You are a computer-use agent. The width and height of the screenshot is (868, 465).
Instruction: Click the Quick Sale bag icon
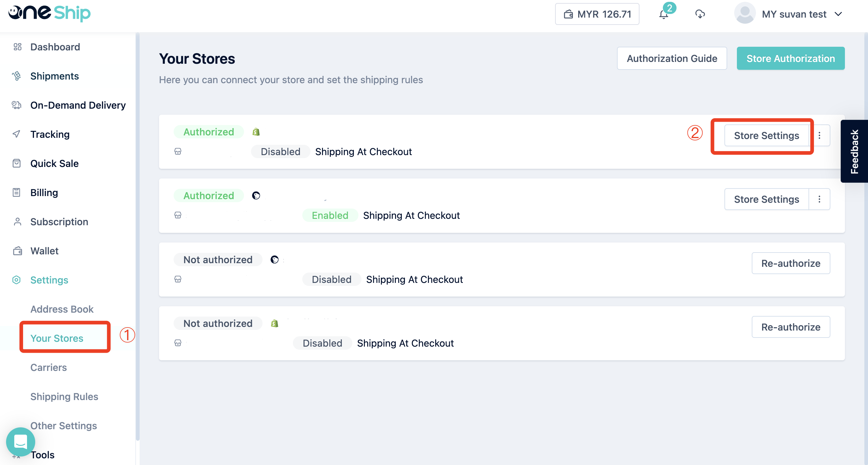pos(16,163)
